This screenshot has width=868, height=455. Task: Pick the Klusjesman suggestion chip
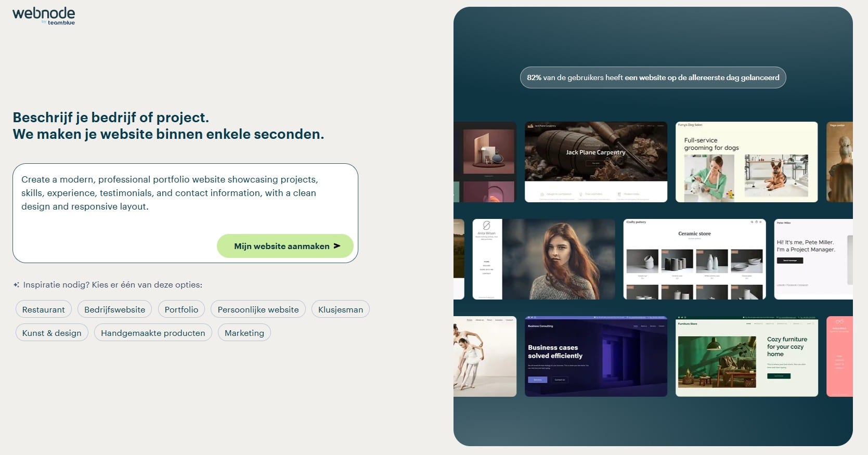(340, 309)
